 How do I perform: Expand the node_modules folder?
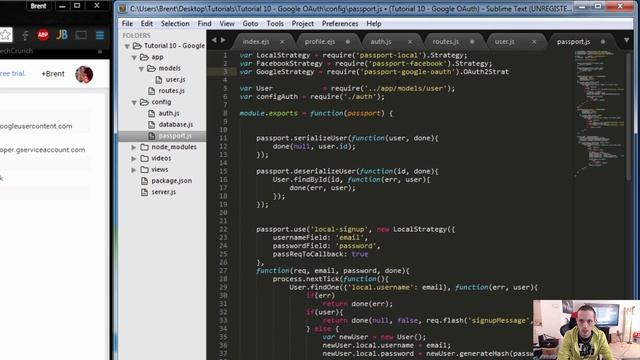tap(134, 147)
